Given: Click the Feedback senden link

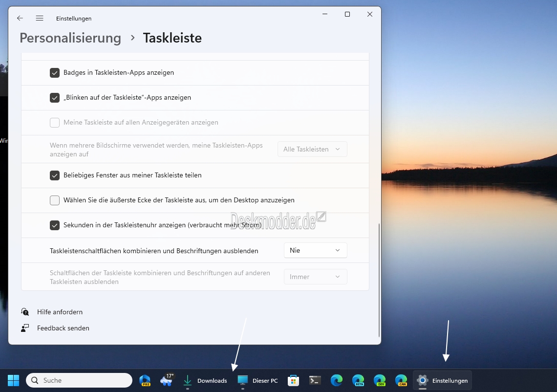Looking at the screenshot, I should (x=63, y=328).
